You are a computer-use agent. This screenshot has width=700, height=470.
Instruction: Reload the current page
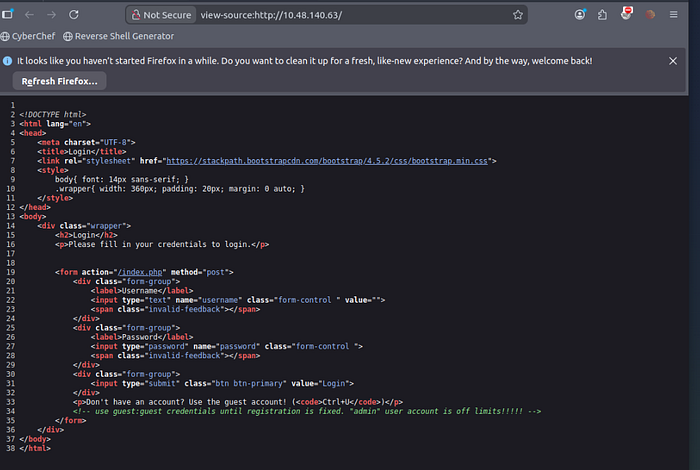click(74, 15)
